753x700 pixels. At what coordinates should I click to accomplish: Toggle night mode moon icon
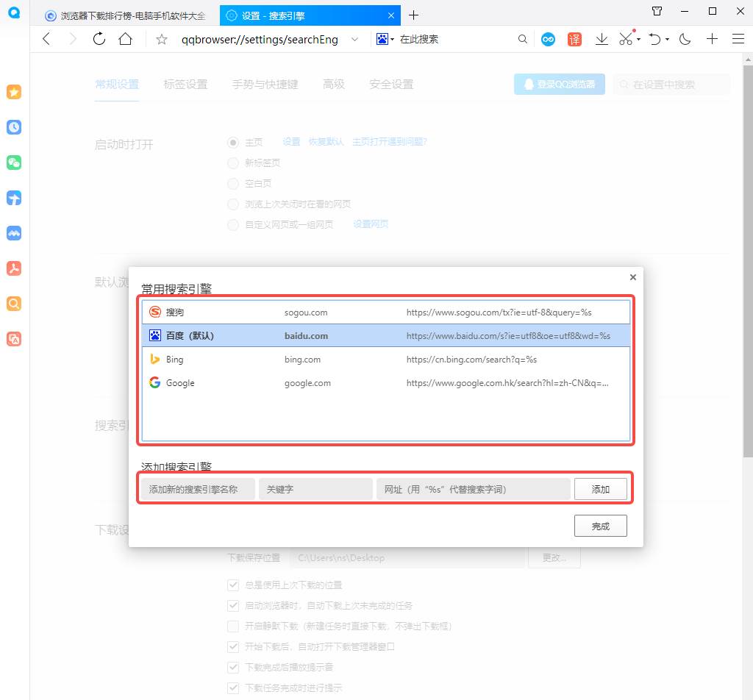pyautogui.click(x=685, y=40)
